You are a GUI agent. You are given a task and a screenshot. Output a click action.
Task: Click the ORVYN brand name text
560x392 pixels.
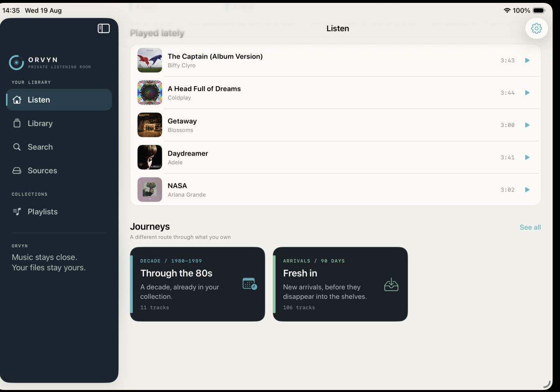click(x=43, y=60)
